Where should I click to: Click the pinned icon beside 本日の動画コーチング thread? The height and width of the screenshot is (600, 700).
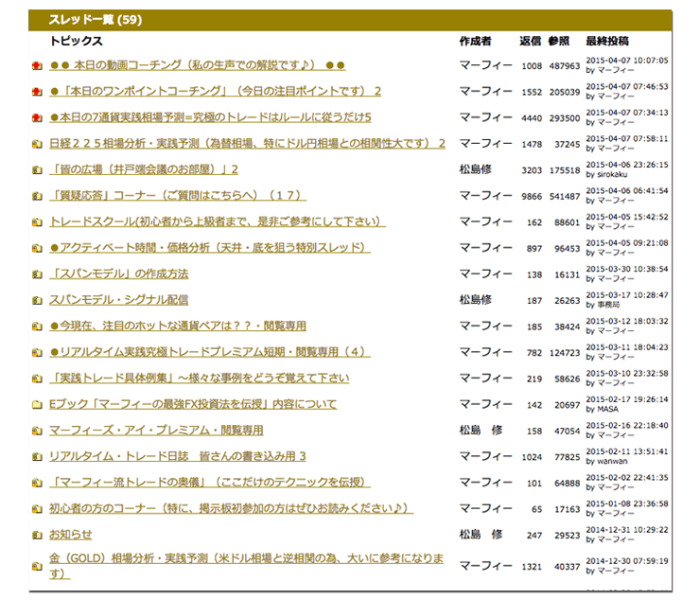[37, 66]
